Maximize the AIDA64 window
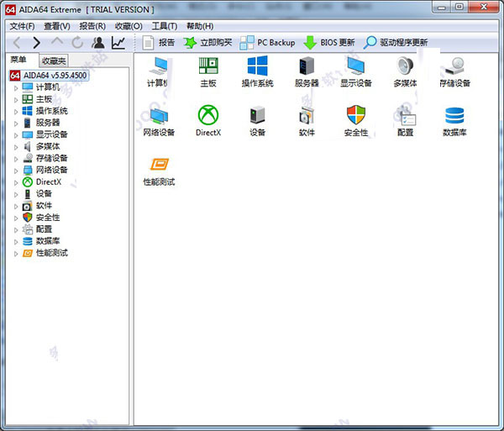Screen dimensions: 504x431 459,7
